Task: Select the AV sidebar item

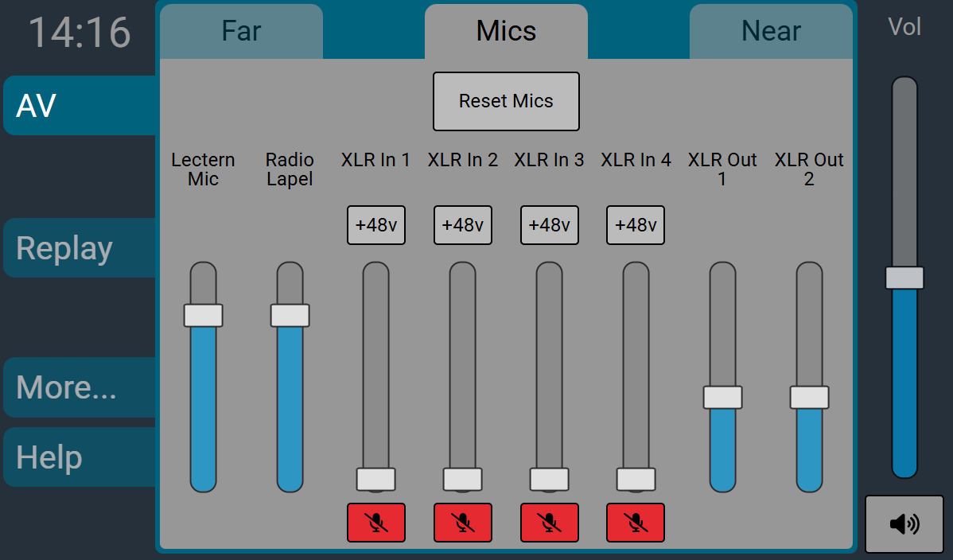Action: coord(80,106)
